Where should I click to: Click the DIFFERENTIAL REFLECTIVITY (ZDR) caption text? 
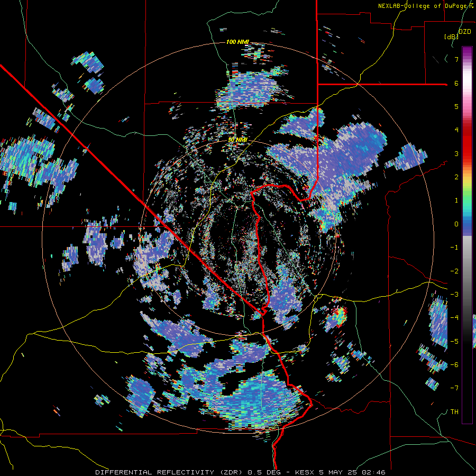(x=169, y=472)
